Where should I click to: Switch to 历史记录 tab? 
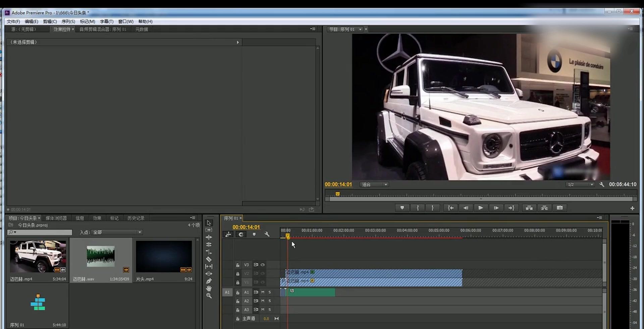point(136,218)
